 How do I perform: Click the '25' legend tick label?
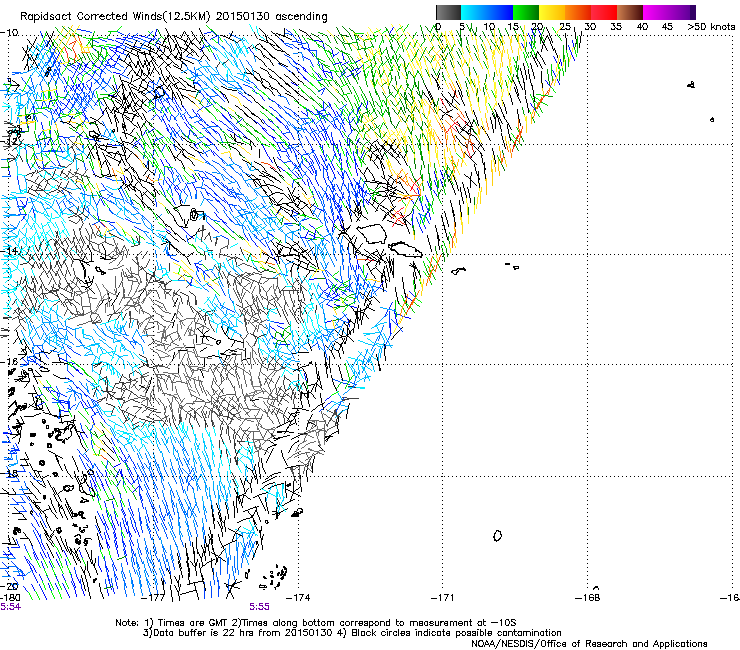coord(565,27)
